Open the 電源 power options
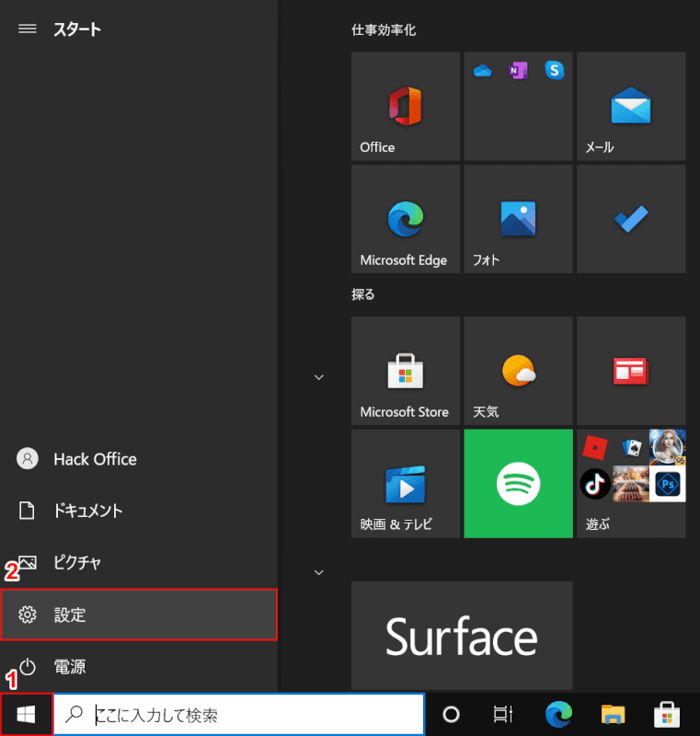Image resolution: width=700 pixels, height=736 pixels. pos(139,666)
